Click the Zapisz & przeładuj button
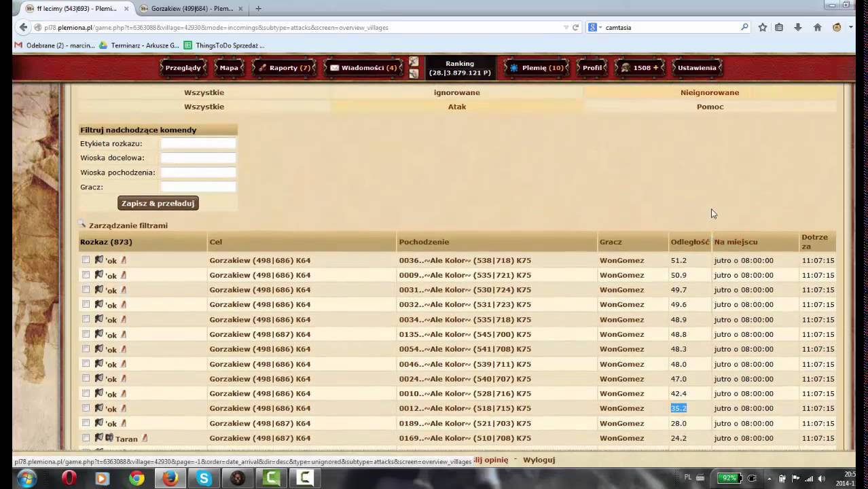The height and width of the screenshot is (489, 868). pos(158,203)
